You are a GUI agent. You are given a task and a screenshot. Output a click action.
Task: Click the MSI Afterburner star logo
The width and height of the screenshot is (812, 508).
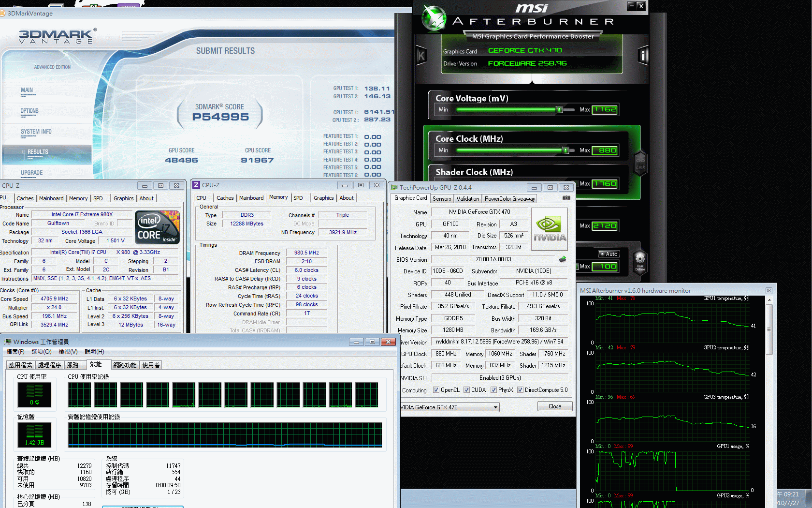pos(434,19)
